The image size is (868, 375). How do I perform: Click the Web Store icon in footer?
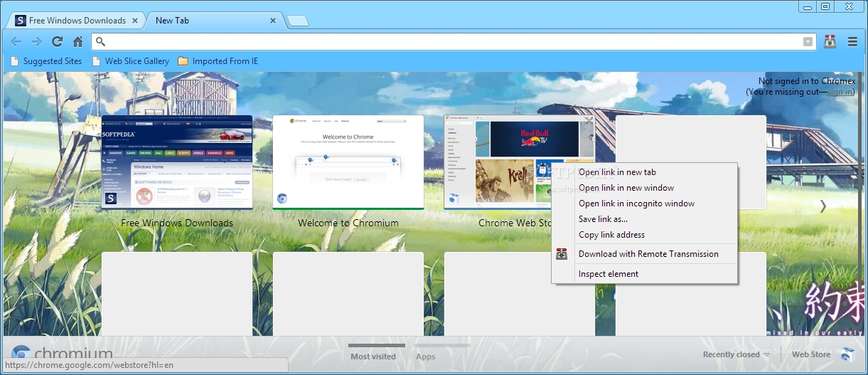click(847, 354)
